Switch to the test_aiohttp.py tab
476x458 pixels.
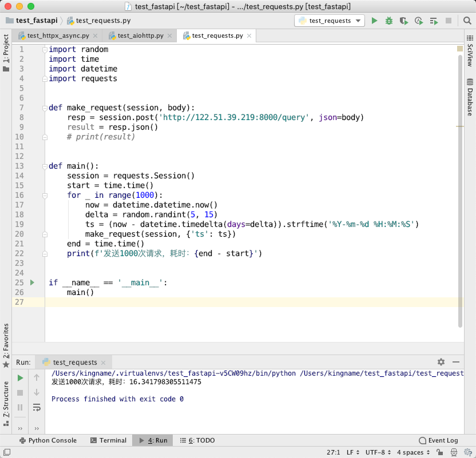pyautogui.click(x=141, y=35)
